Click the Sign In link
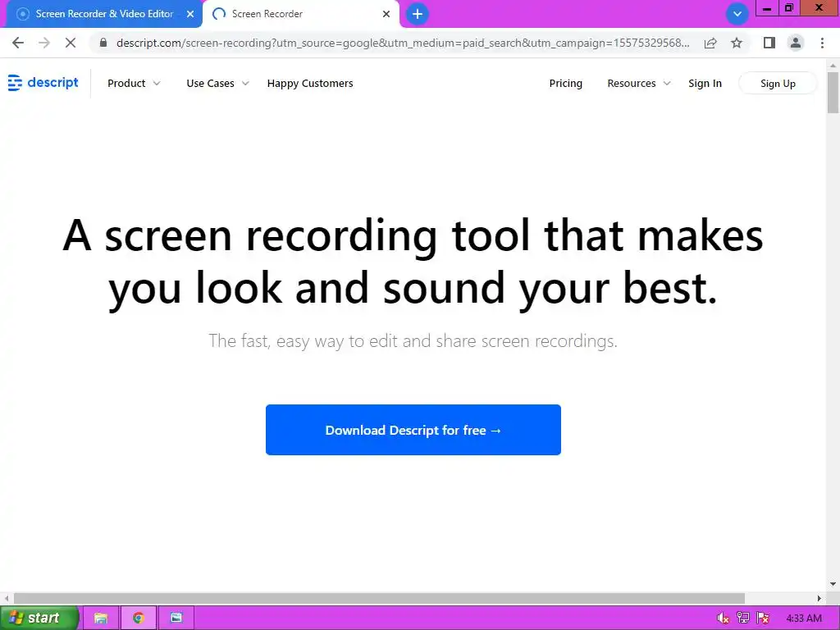This screenshot has width=840, height=630. 705,83
